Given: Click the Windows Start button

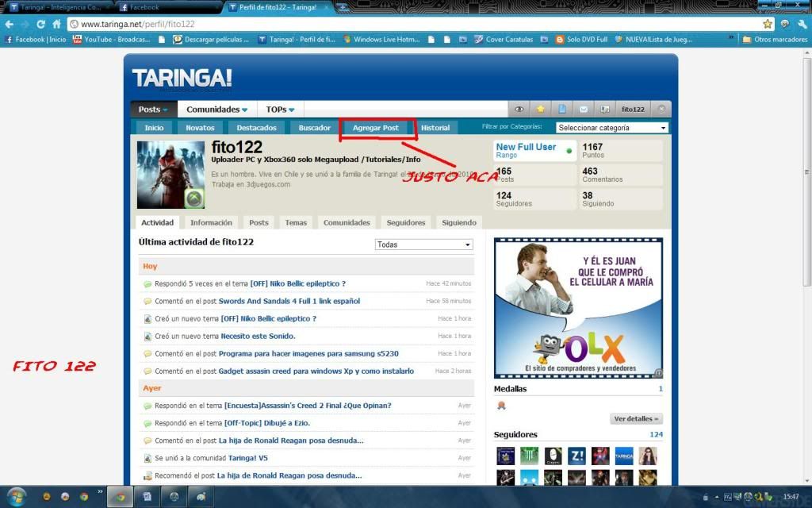Looking at the screenshot, I should point(17,497).
